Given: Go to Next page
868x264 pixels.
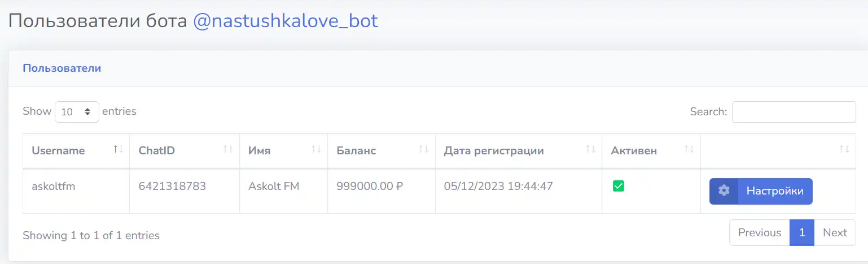Looking at the screenshot, I should click(x=835, y=232).
